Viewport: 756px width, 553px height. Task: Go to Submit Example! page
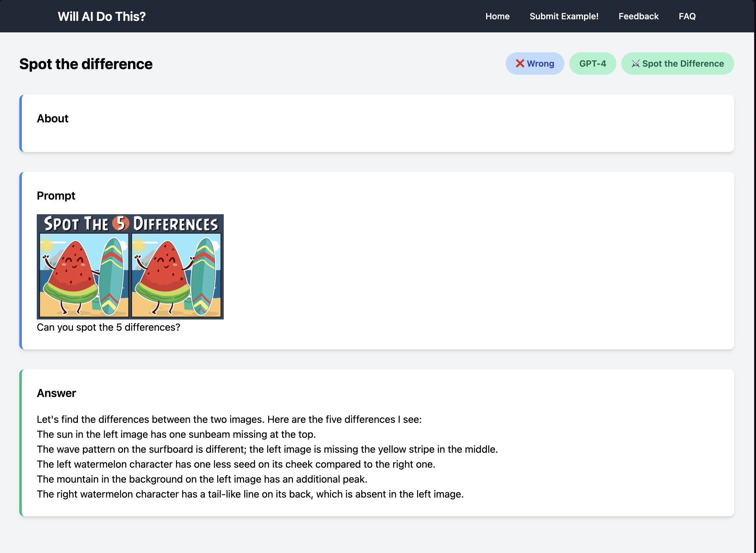click(x=563, y=17)
